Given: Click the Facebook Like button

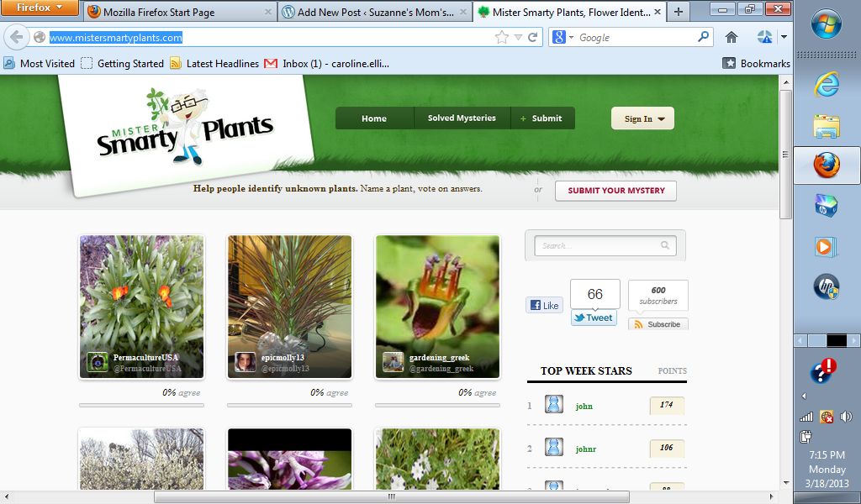Looking at the screenshot, I should 544,305.
